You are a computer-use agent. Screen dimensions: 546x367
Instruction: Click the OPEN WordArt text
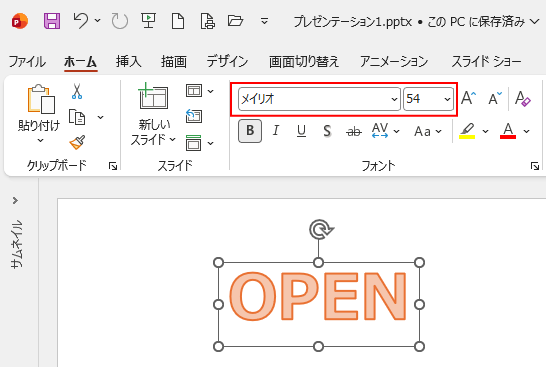pyautogui.click(x=318, y=297)
